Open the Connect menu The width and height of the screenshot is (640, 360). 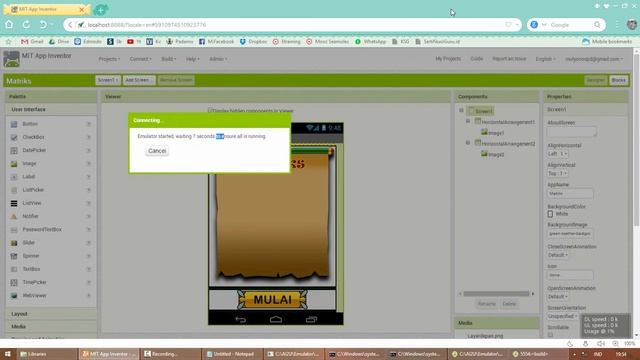tap(140, 59)
